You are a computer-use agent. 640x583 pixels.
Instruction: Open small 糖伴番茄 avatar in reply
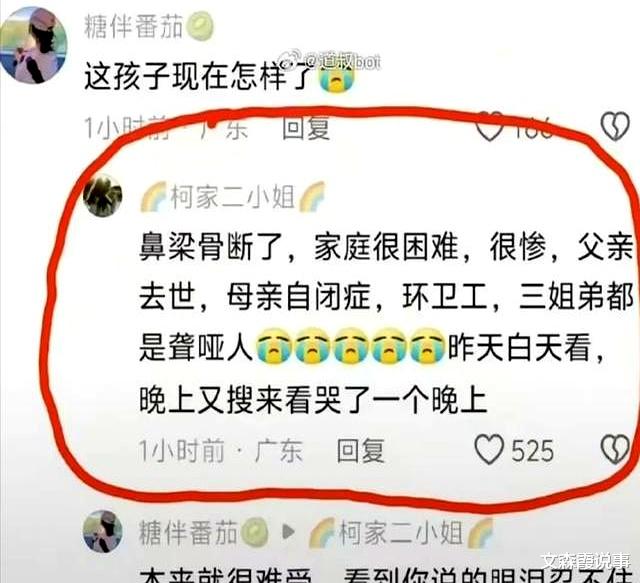coord(102,531)
